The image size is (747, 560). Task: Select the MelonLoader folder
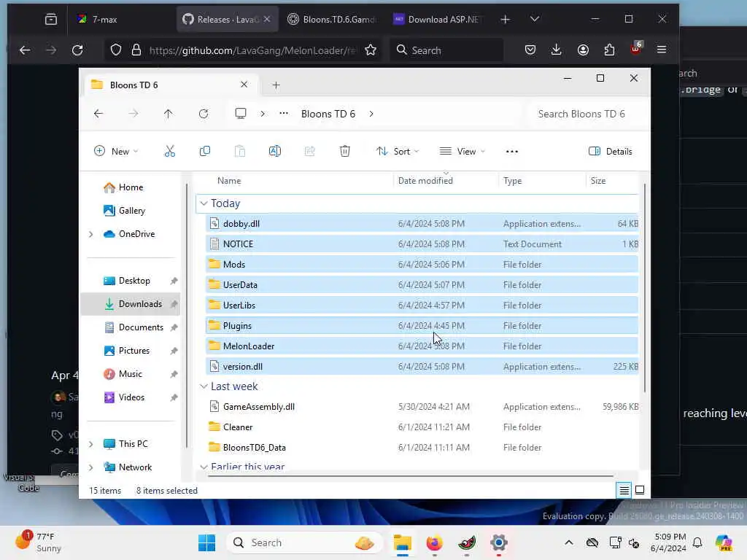422,346
